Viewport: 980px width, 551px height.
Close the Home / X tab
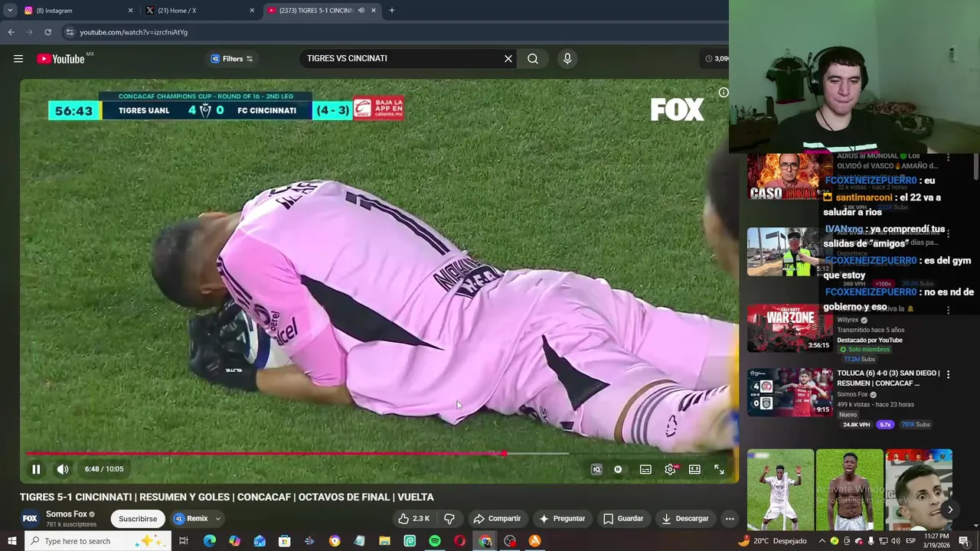[x=252, y=11]
